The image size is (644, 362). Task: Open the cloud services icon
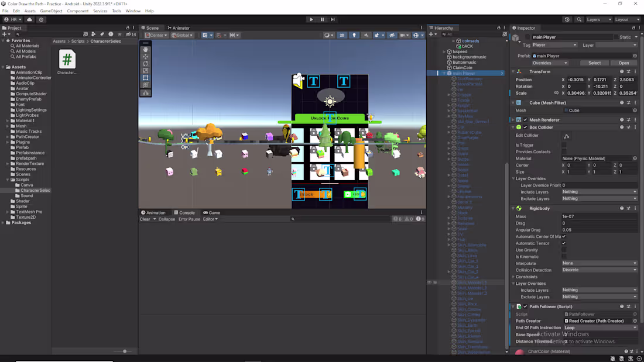coord(30,19)
